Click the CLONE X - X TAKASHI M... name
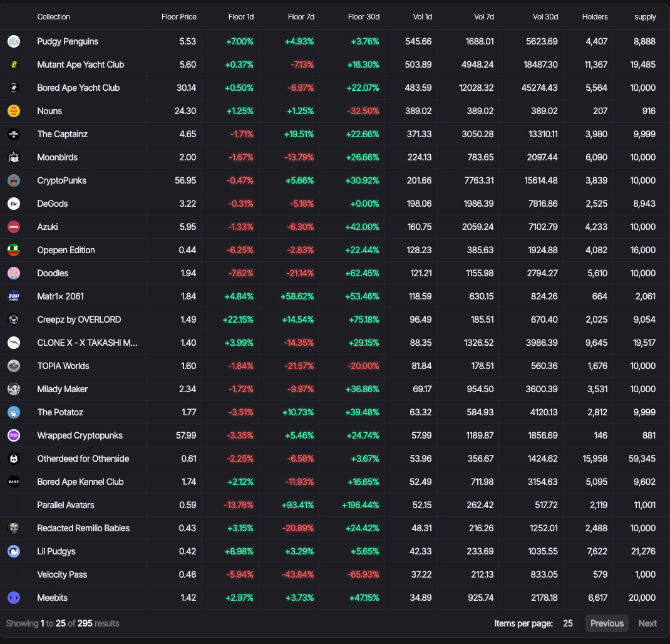The width and height of the screenshot is (670, 644). [x=87, y=343]
